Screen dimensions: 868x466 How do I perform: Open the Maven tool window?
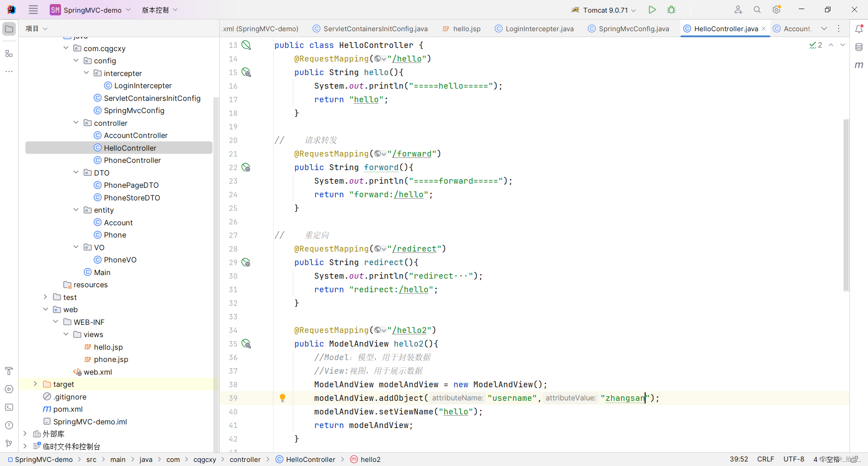(859, 65)
